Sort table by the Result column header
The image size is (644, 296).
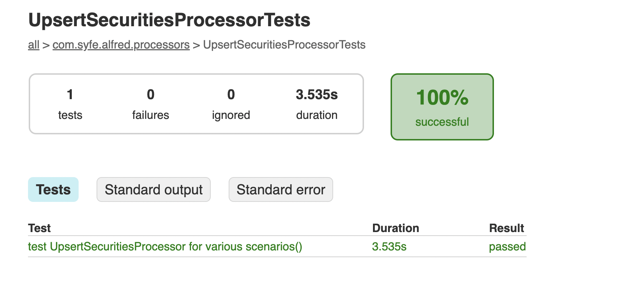coord(507,228)
